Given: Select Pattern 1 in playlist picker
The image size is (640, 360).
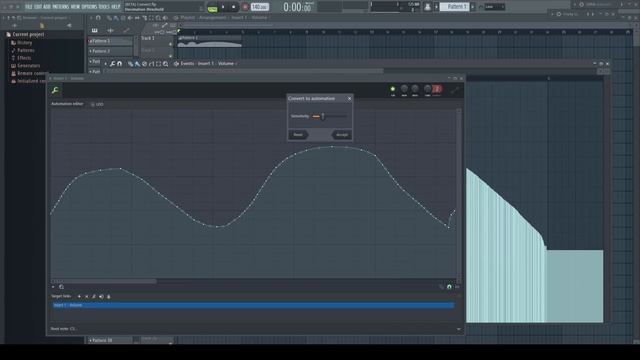Looking at the screenshot, I should (x=110, y=41).
